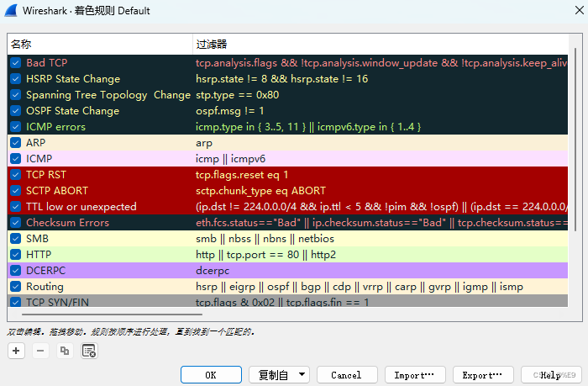Click the 复制自 copy-from button label
Viewport: 588px width, 386px height.
click(273, 375)
